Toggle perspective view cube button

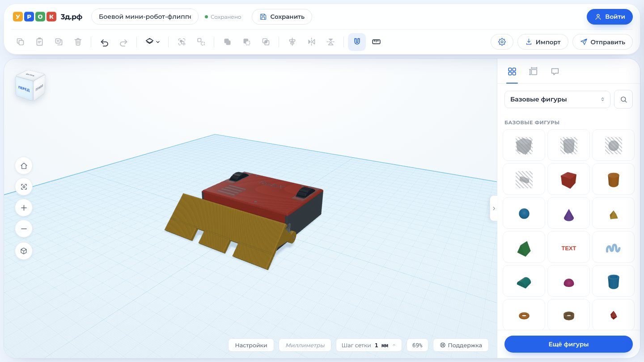click(x=24, y=251)
